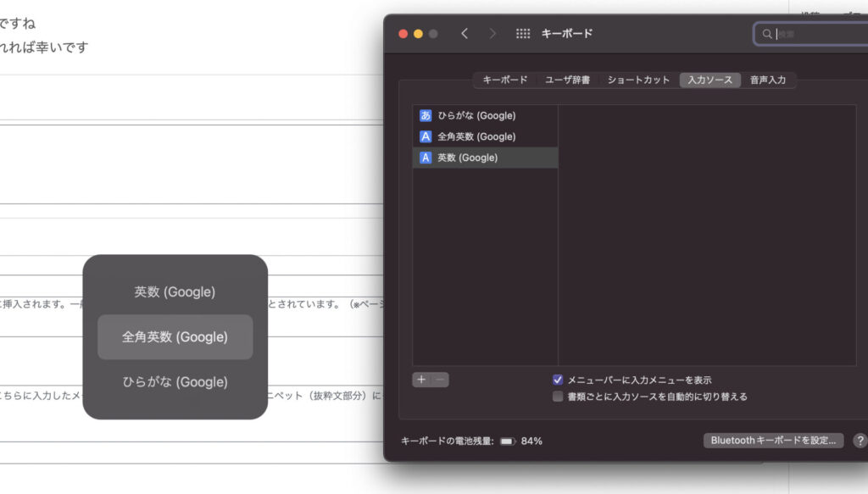This screenshot has height=494, width=868.
Task: Enable 書類ごとに入力ソースを自動的に切り替える checkbox
Action: point(558,396)
